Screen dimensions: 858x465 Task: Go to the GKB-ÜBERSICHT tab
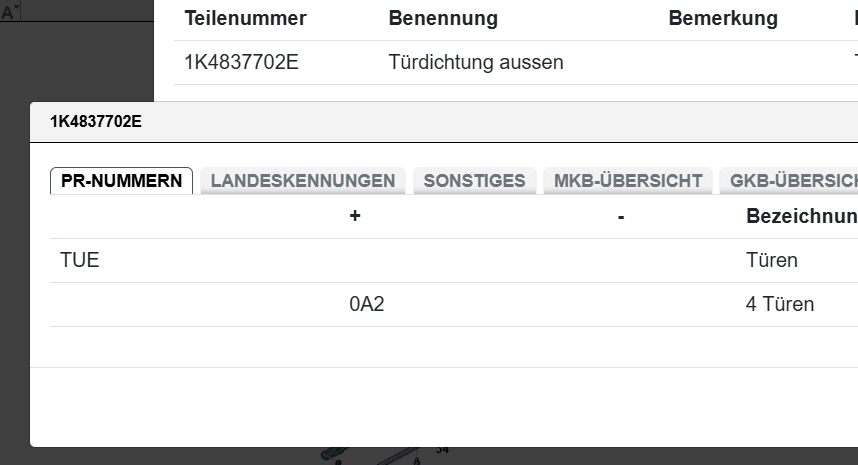click(792, 181)
